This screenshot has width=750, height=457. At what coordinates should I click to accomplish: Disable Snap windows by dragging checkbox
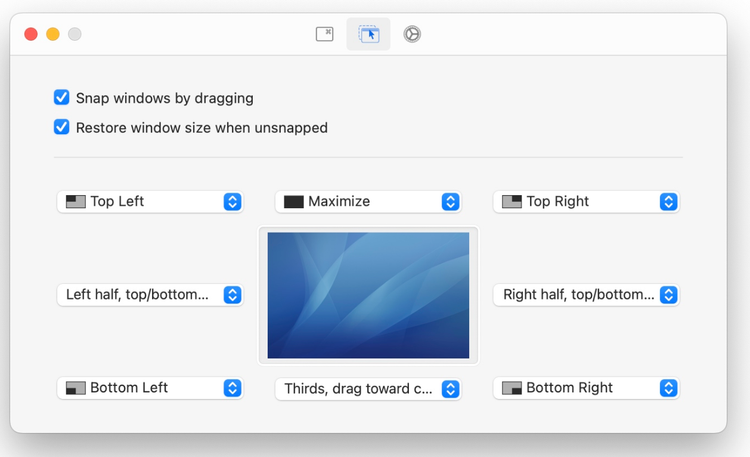click(x=62, y=98)
